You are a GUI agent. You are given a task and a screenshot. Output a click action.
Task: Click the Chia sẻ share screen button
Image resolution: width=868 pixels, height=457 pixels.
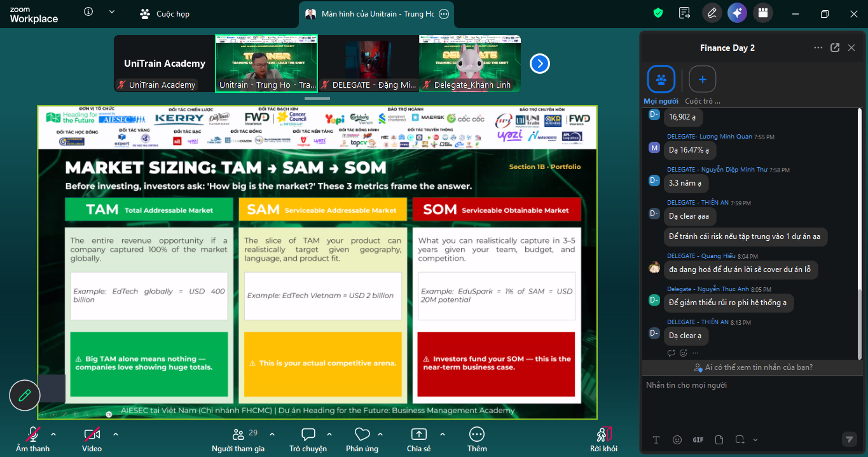(419, 439)
